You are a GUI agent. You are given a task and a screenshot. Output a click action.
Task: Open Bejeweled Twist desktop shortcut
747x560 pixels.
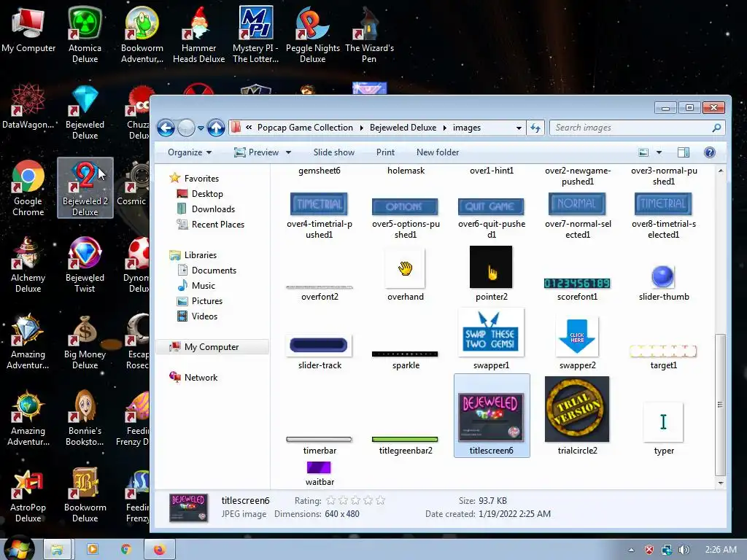click(85, 265)
